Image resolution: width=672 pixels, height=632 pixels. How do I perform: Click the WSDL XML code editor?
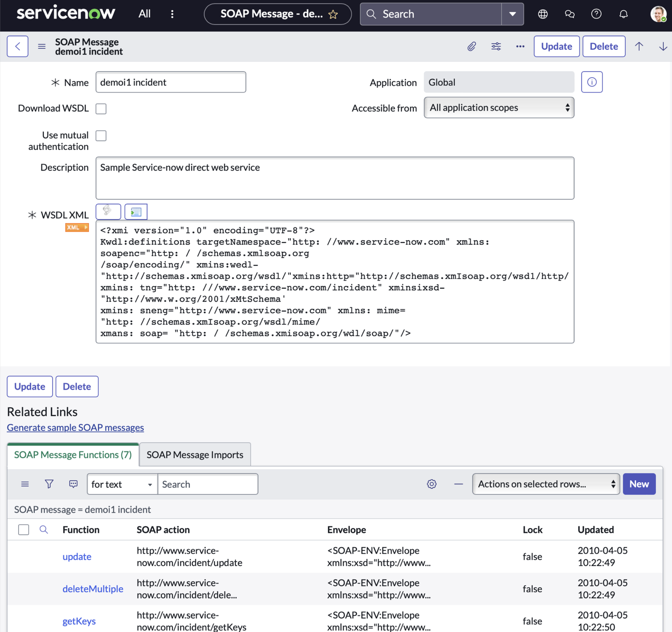pyautogui.click(x=335, y=282)
